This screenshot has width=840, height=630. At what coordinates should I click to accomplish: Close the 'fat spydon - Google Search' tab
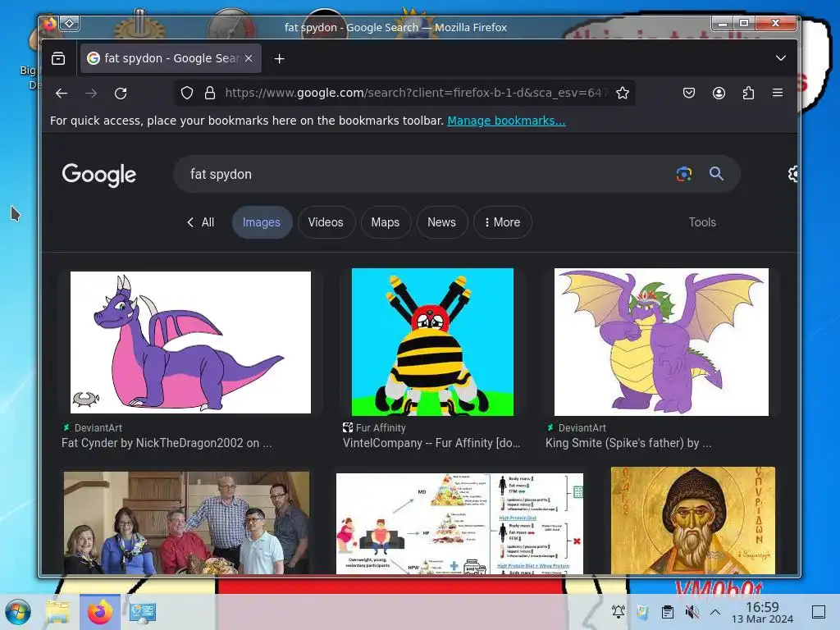click(x=249, y=58)
